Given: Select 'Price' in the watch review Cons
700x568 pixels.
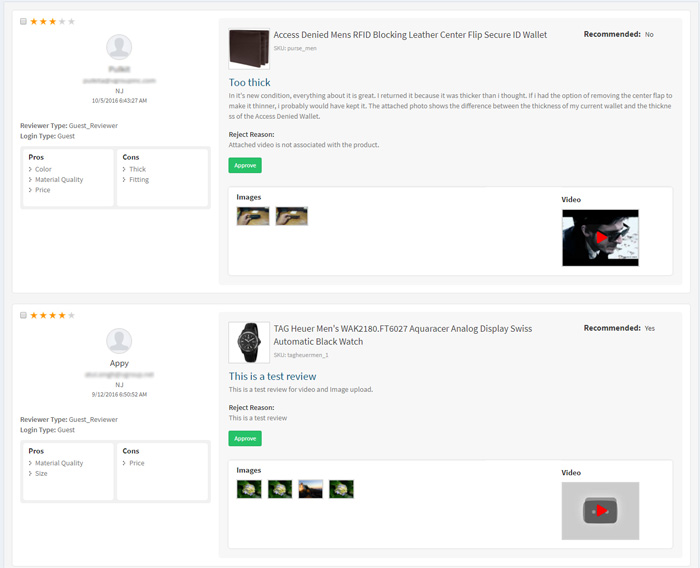Looking at the screenshot, I should pyautogui.click(x=137, y=463).
